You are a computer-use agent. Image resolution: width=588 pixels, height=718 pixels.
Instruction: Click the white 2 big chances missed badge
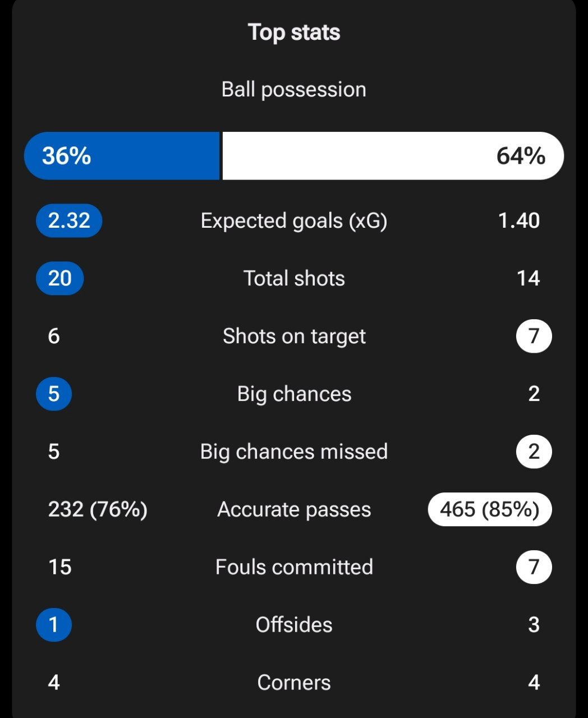534,452
